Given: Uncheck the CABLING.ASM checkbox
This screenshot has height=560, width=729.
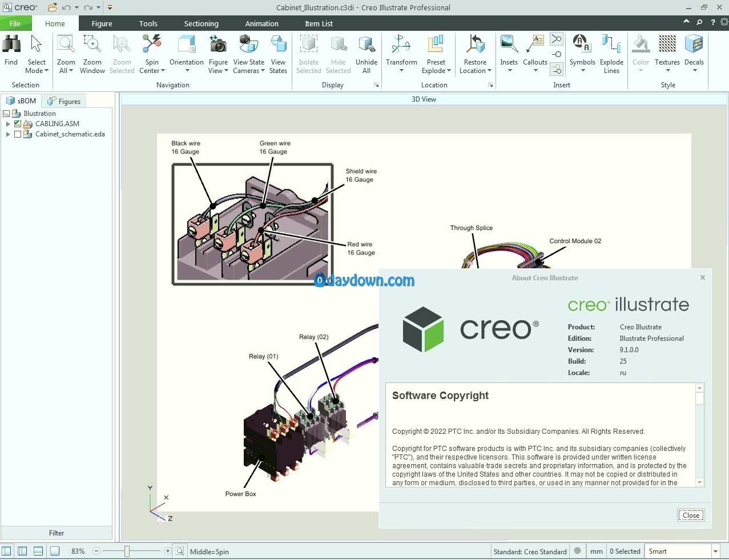Looking at the screenshot, I should pos(18,124).
